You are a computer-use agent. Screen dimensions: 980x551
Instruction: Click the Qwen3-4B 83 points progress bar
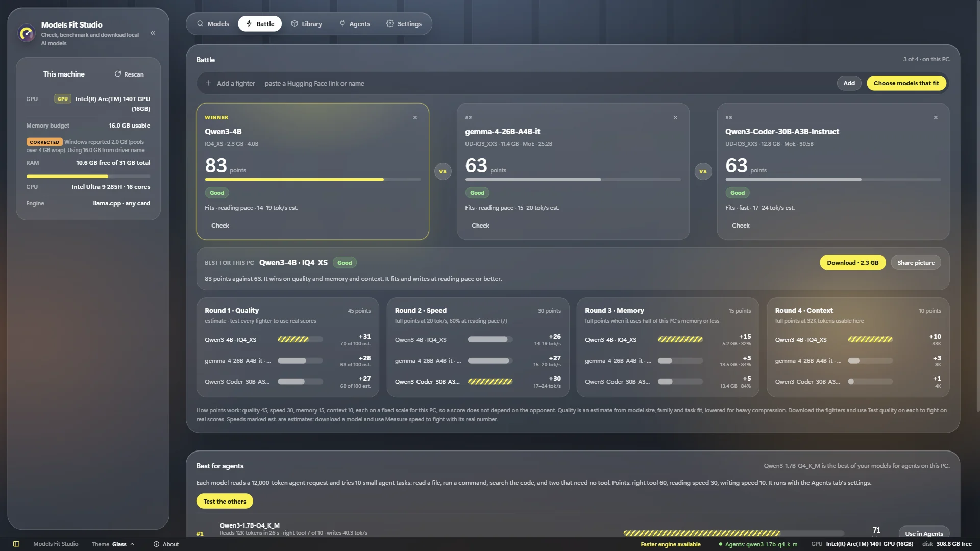[312, 180]
